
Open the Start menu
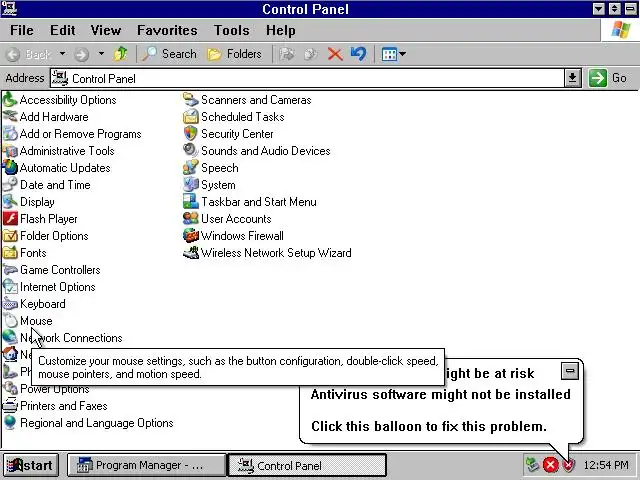[30, 465]
